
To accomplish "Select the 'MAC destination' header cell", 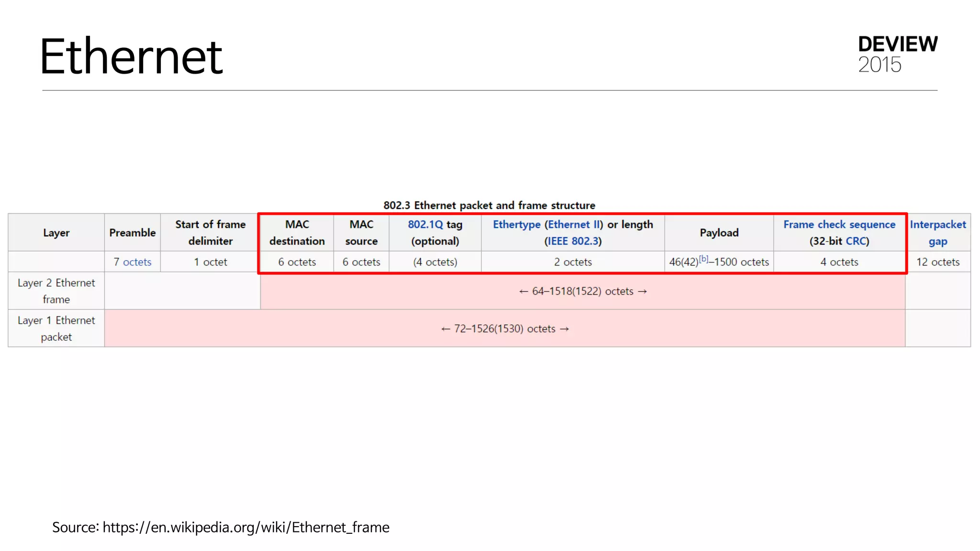I will [297, 232].
